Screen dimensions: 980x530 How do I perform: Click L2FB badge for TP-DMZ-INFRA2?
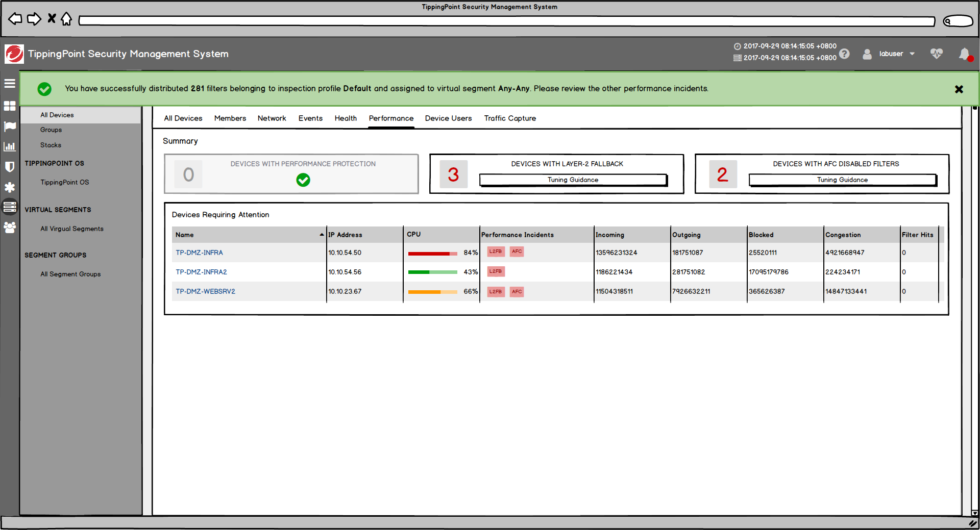496,271
